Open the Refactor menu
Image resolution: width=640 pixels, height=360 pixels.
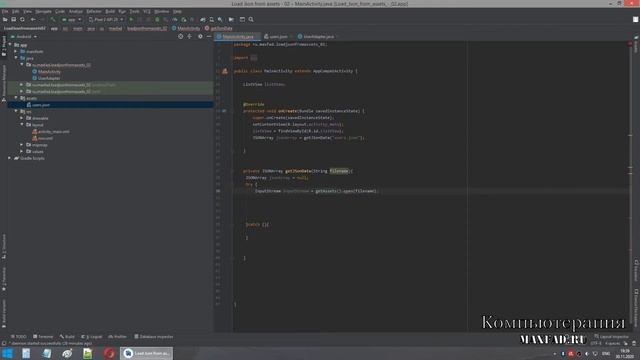pyautogui.click(x=93, y=11)
